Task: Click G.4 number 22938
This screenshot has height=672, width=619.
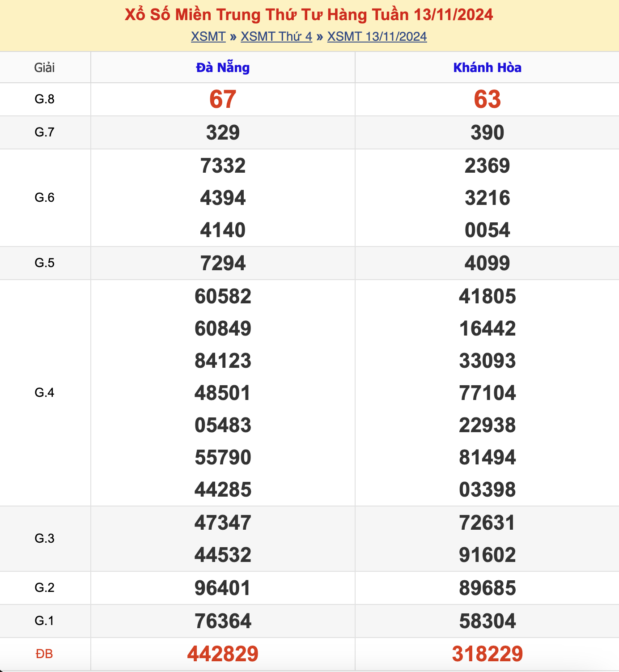Action: tap(488, 425)
